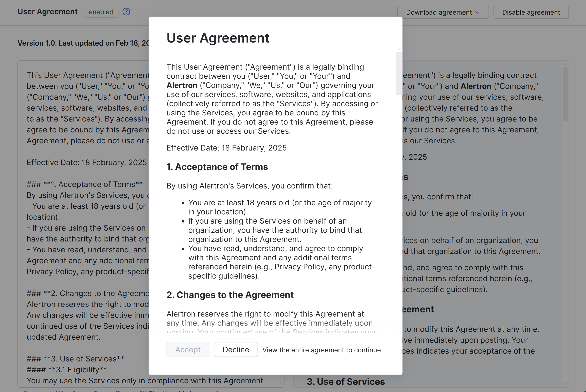The height and width of the screenshot is (392, 586).
Task: Click the bolded 'Alertron' company name in modal
Action: coord(182,85)
